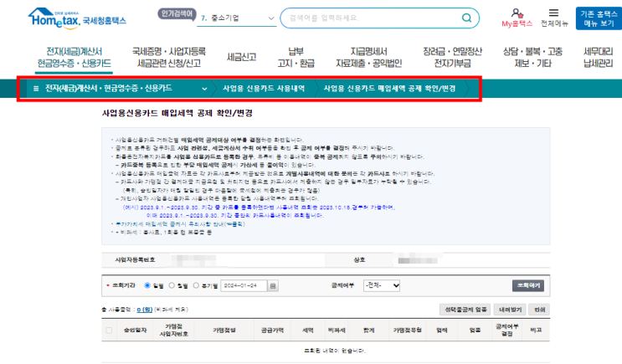
Task: Select the 월별 radio option
Action: (172, 285)
